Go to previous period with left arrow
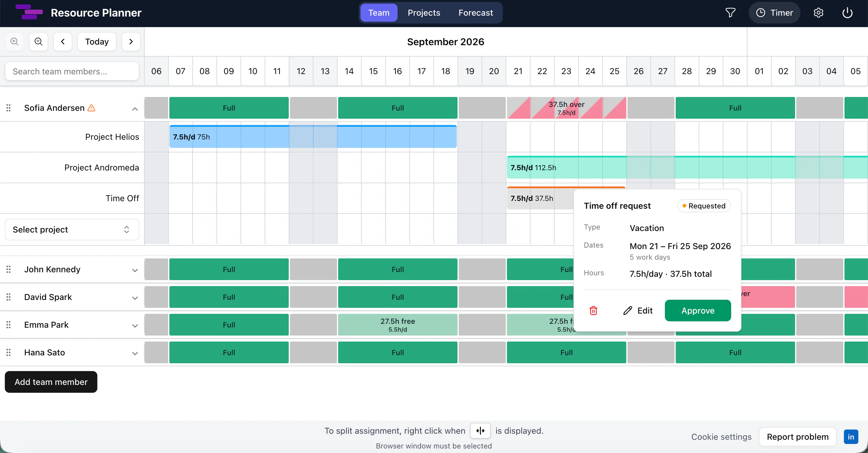 pos(63,42)
